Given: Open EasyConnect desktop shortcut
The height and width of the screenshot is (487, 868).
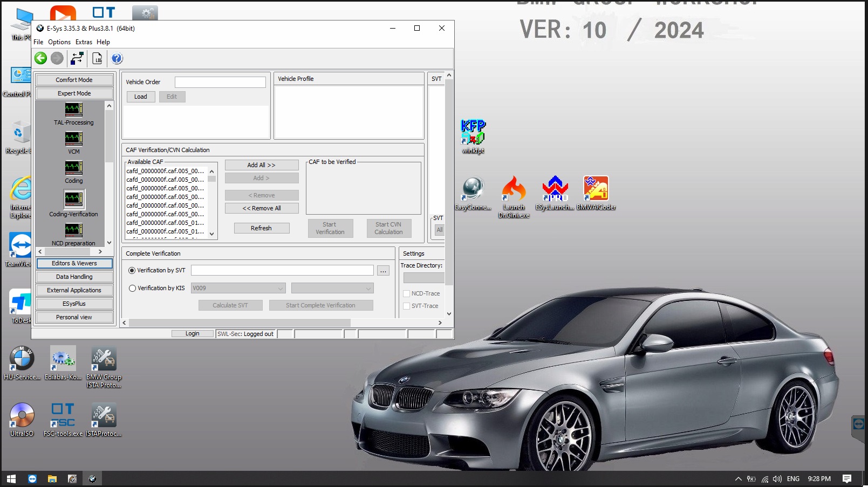Looking at the screenshot, I should (x=473, y=194).
